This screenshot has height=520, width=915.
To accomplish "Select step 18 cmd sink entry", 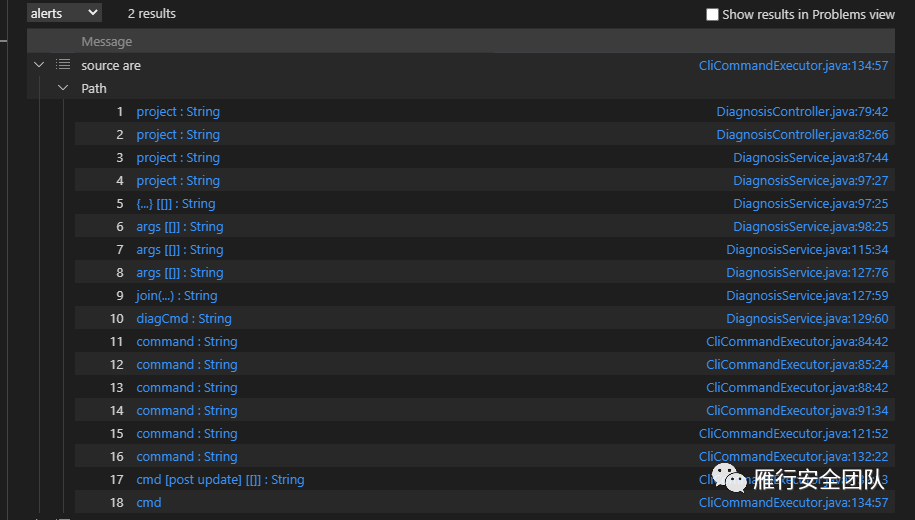I will pos(149,502).
